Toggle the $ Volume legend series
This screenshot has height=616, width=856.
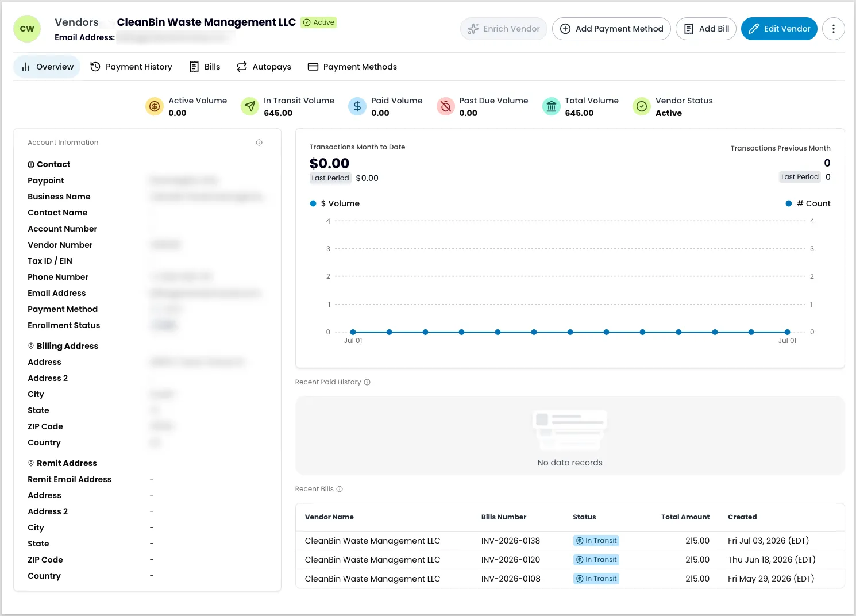click(335, 203)
